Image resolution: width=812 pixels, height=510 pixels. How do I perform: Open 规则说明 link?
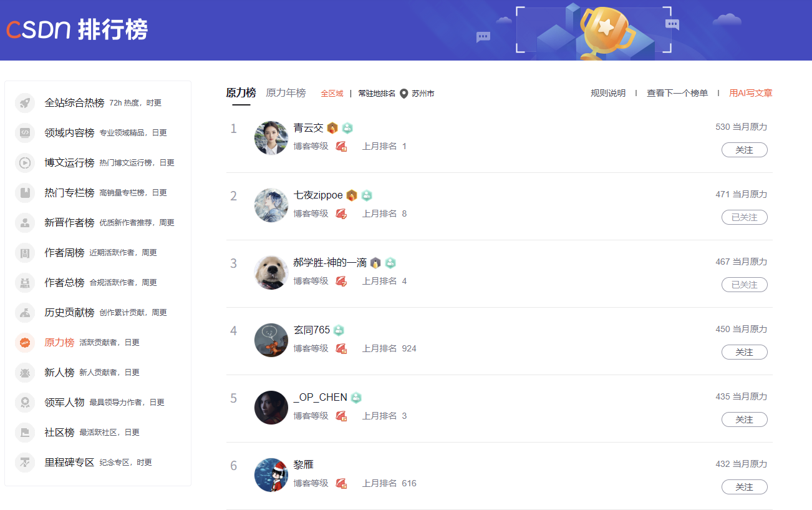608,93
